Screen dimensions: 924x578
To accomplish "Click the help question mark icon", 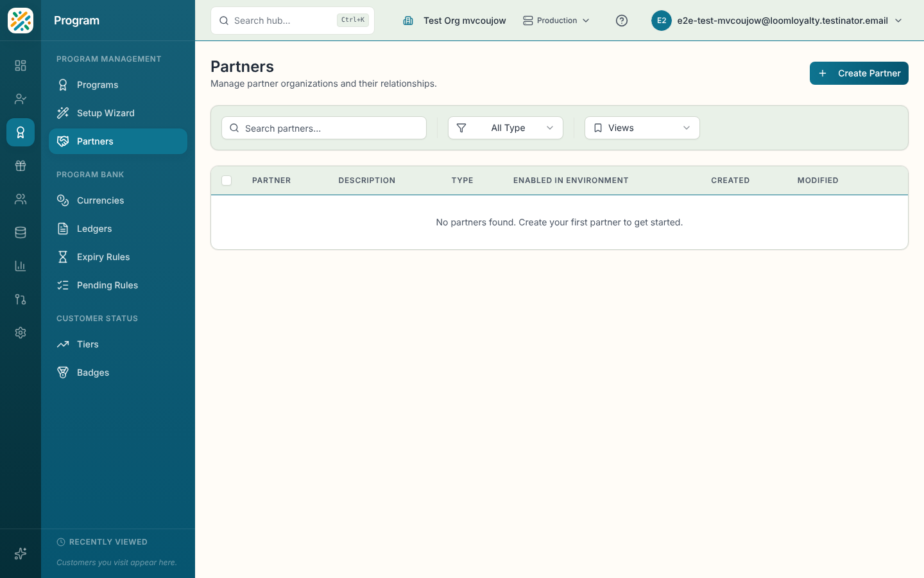I will tap(622, 21).
